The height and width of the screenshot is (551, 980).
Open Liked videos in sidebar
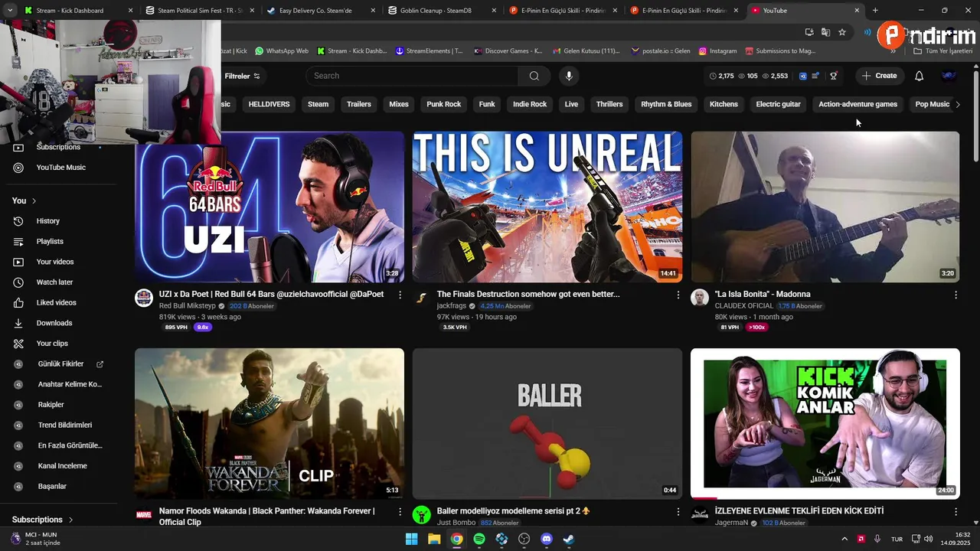point(61,303)
